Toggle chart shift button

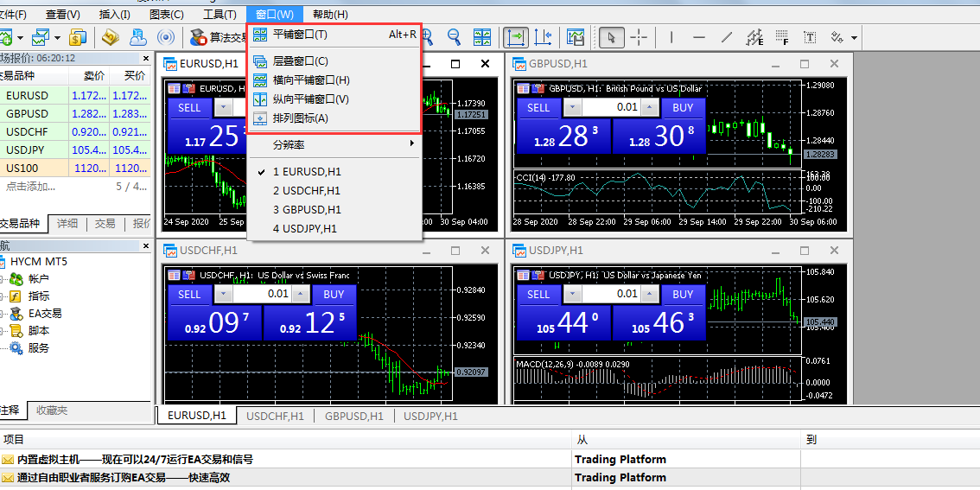[543, 37]
